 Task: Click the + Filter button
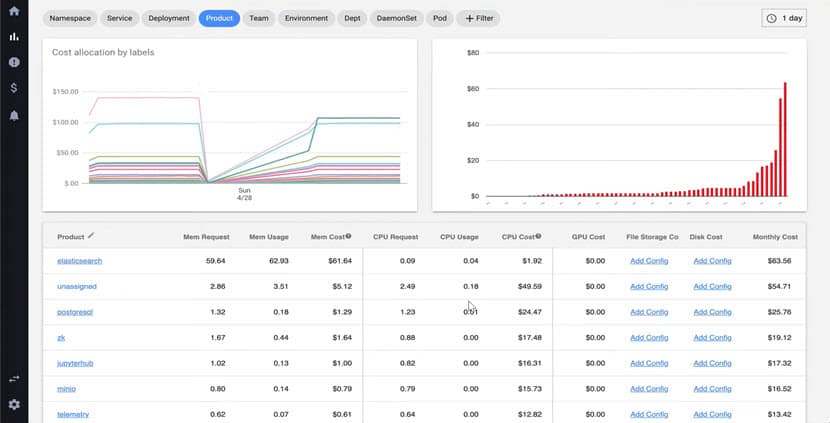(x=479, y=18)
